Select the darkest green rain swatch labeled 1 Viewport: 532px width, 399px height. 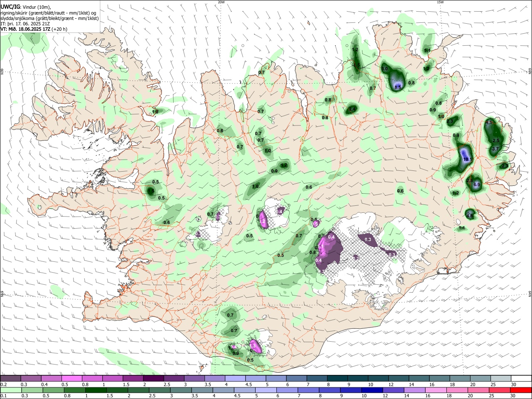click(x=95, y=390)
